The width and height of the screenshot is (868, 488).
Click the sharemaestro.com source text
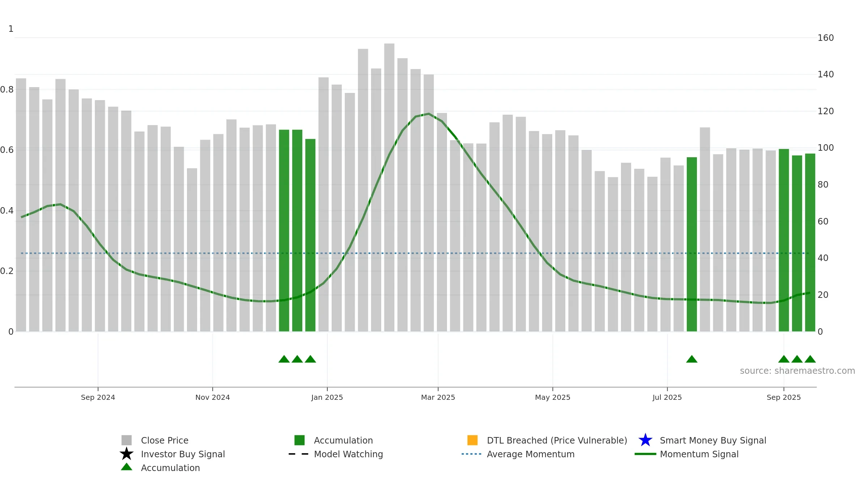click(797, 371)
